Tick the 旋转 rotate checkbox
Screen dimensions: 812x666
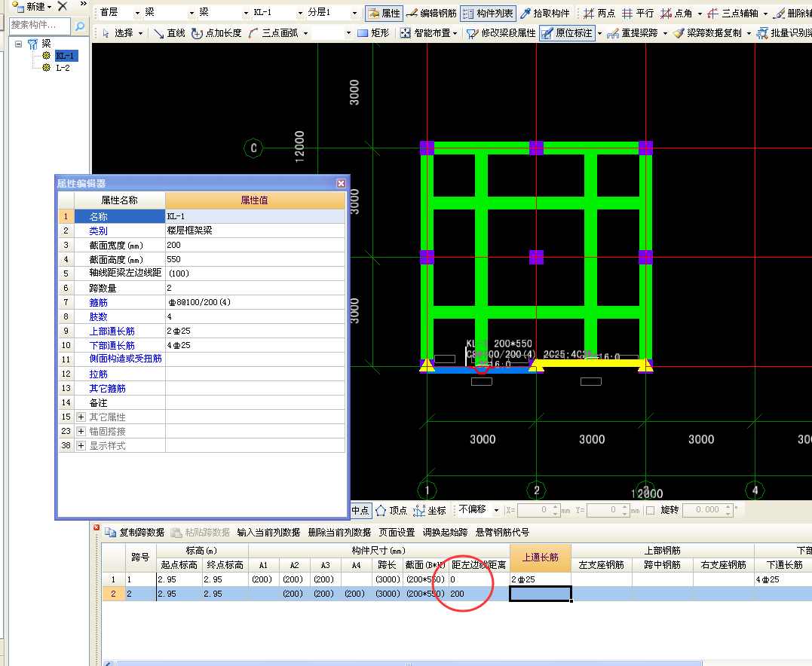tap(651, 510)
